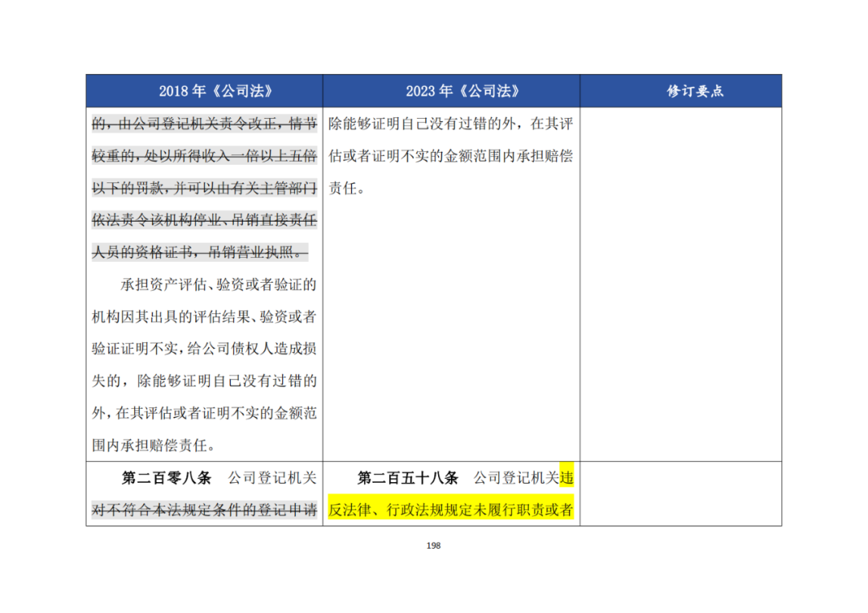Click the line "验证证明不实，给公司债权人造成损"
Viewport: 868px width, 613px height.
(204, 349)
